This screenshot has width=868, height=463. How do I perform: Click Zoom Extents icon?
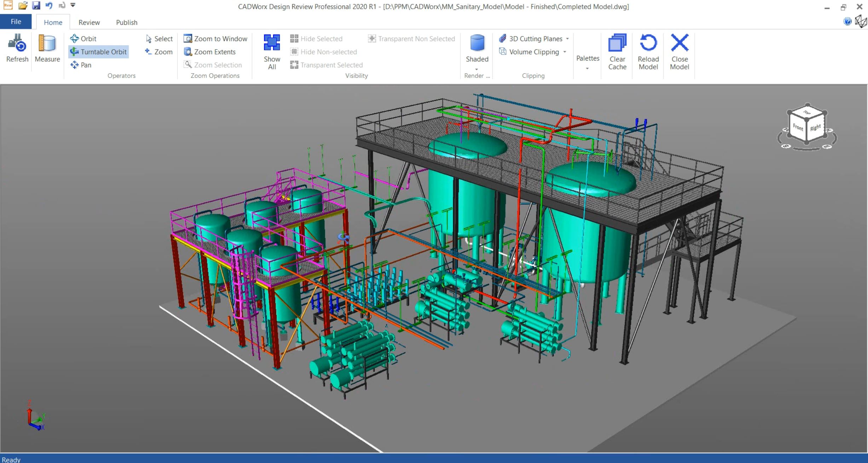(188, 52)
